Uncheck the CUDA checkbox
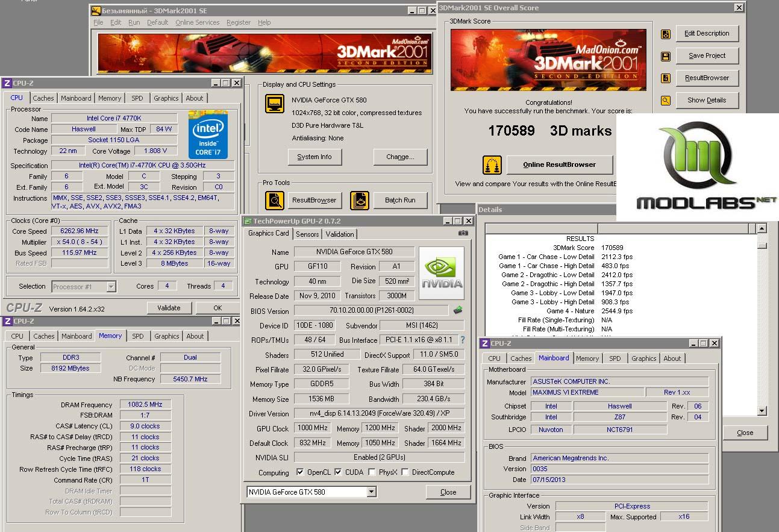Screen dimensions: 779x532 click(x=338, y=472)
